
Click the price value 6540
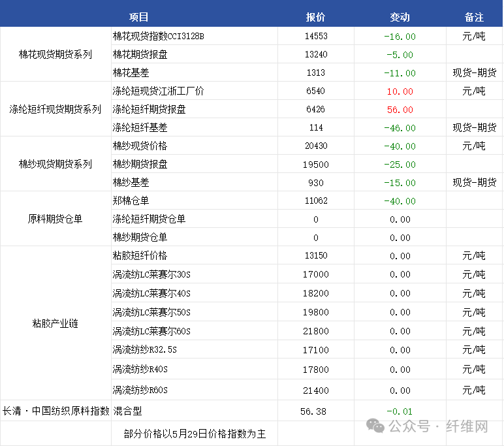tap(315, 91)
